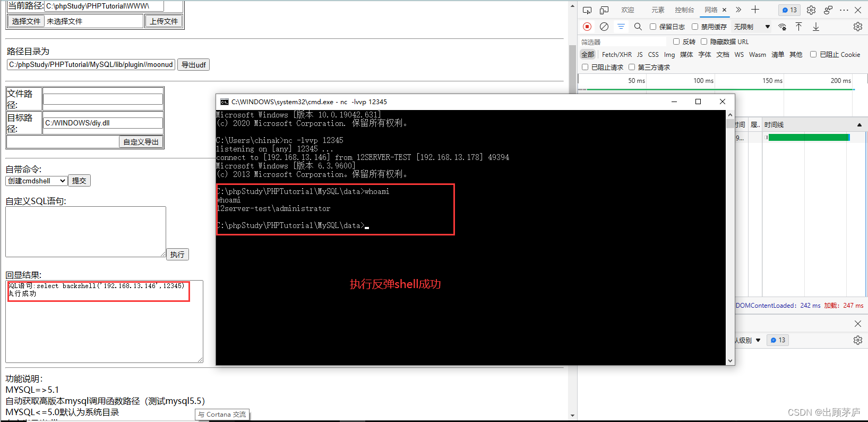Click the 13 issues badge in console drawer
The image size is (868, 422).
click(778, 340)
